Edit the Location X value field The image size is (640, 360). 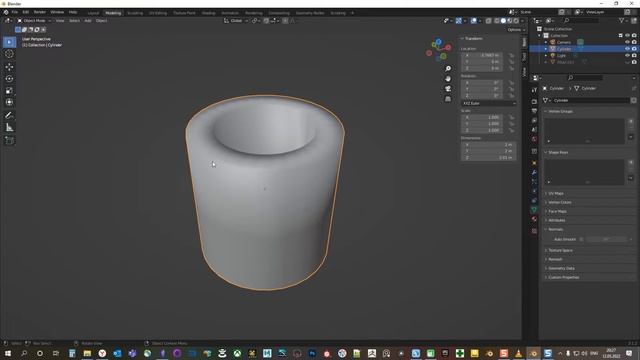click(x=483, y=55)
